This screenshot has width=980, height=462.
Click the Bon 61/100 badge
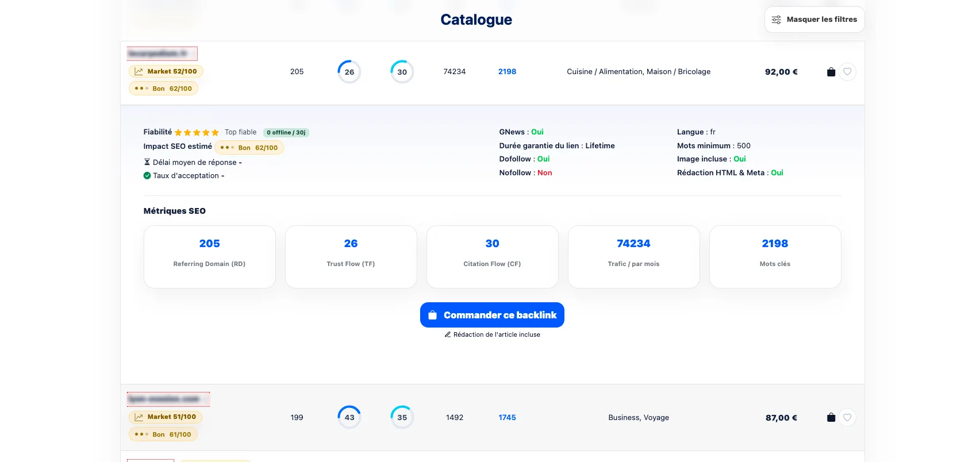[x=163, y=434]
